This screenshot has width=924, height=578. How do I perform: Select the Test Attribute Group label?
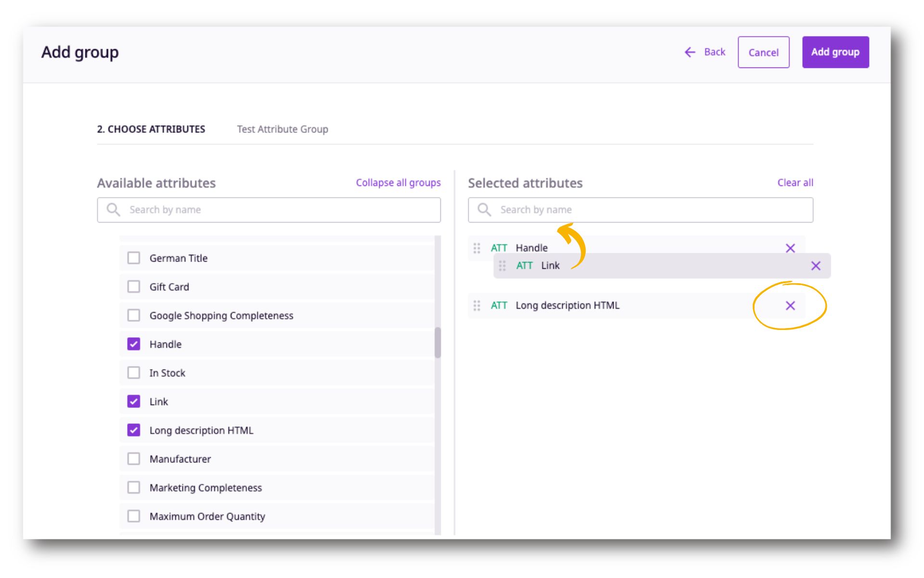(282, 129)
